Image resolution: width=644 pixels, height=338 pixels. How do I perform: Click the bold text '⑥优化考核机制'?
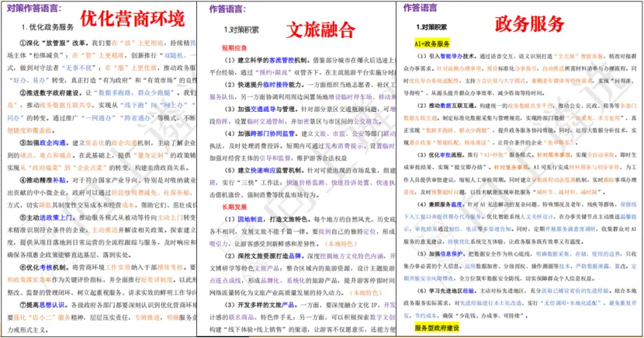[43, 267]
